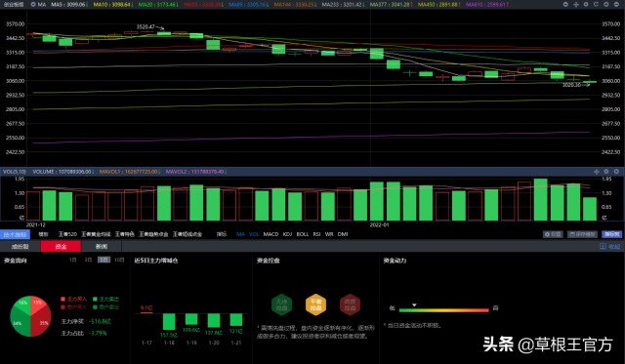Click the MA indicator settings gear icon
Image resolution: width=625 pixels, height=364 pixels.
(x=33, y=4)
